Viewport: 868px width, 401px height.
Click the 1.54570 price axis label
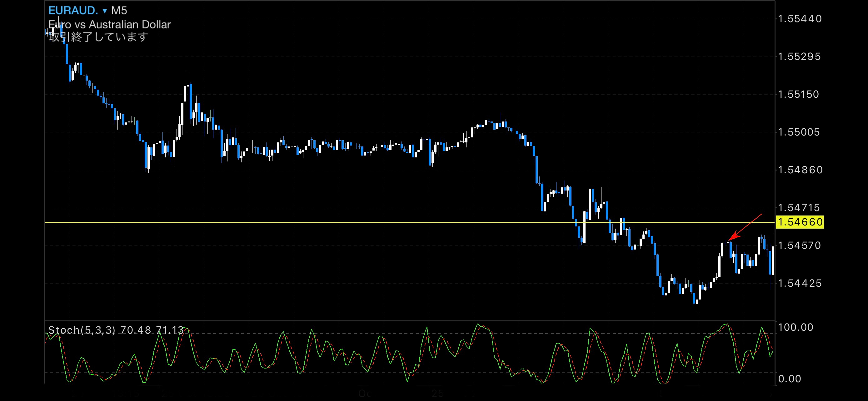click(799, 245)
